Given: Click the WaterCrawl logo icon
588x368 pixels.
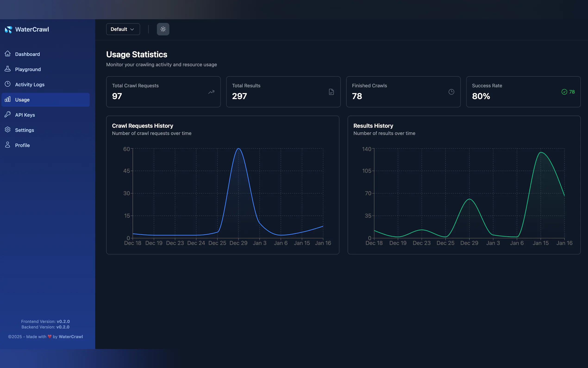Looking at the screenshot, I should [x=8, y=29].
